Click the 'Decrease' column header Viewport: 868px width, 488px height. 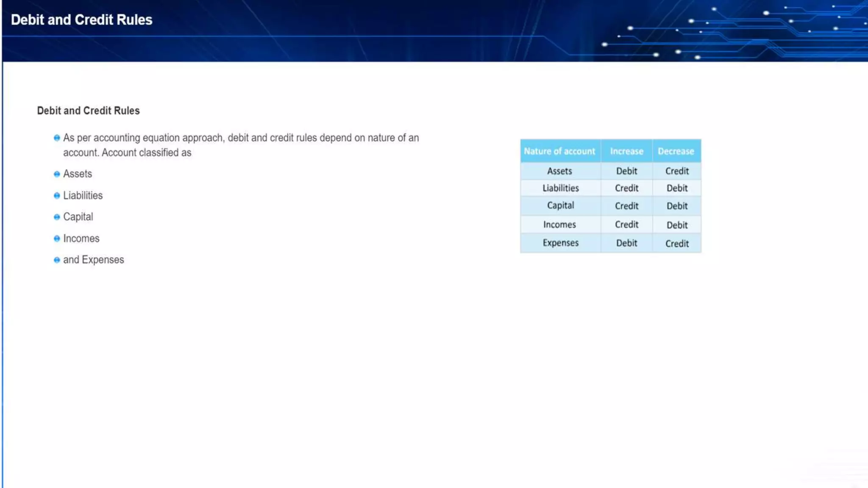tap(676, 151)
